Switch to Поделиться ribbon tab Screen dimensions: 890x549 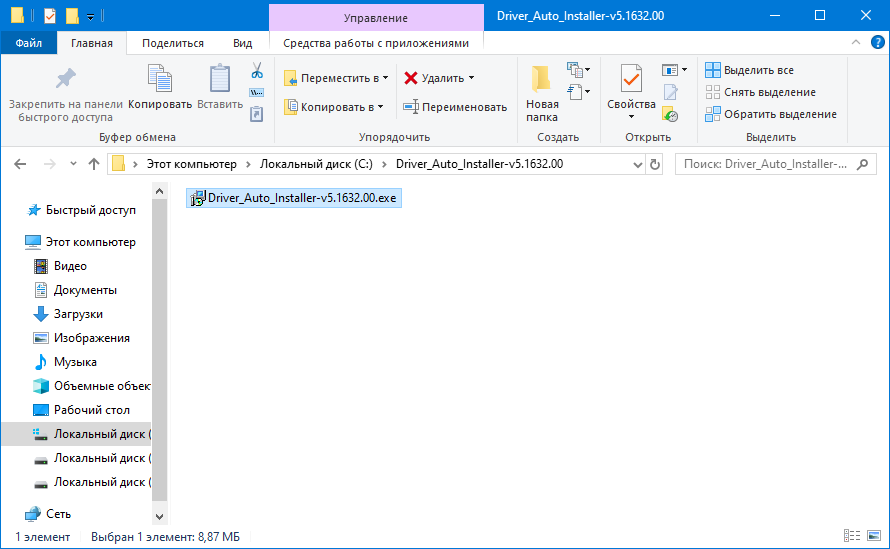tap(173, 43)
